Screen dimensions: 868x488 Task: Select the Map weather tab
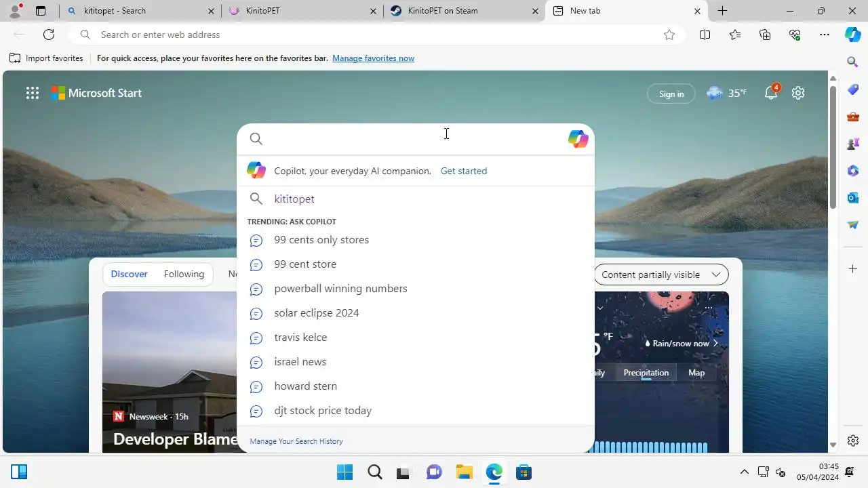(696, 373)
